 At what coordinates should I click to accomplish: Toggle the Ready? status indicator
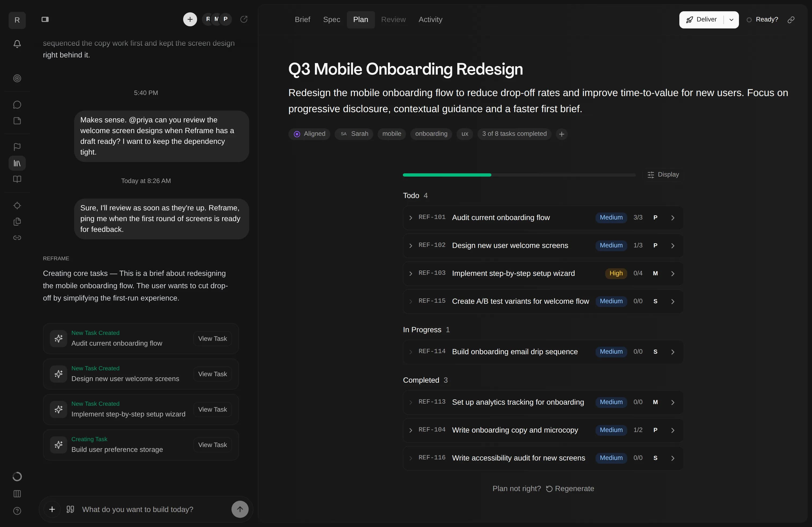point(762,19)
